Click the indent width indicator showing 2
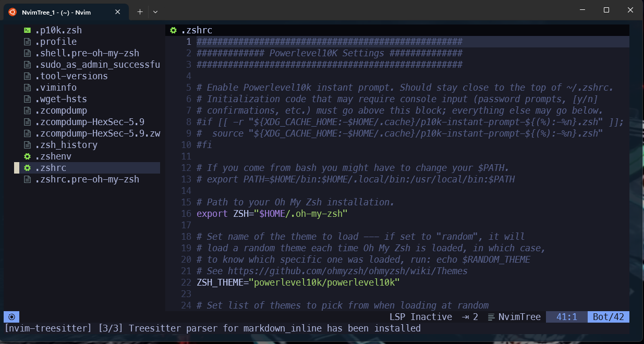The image size is (644, 344). [x=470, y=317]
